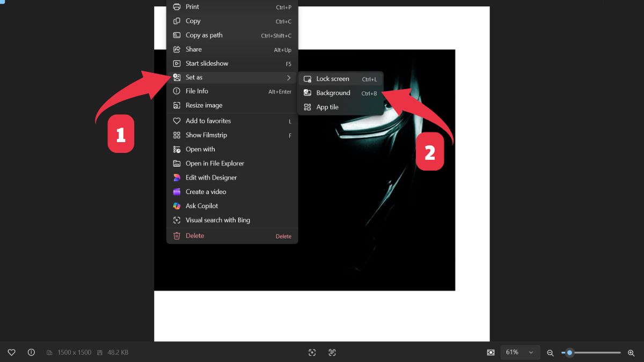Click the favorite heart in bottom status bar
Screen dimensions: 644x362
[11, 352]
